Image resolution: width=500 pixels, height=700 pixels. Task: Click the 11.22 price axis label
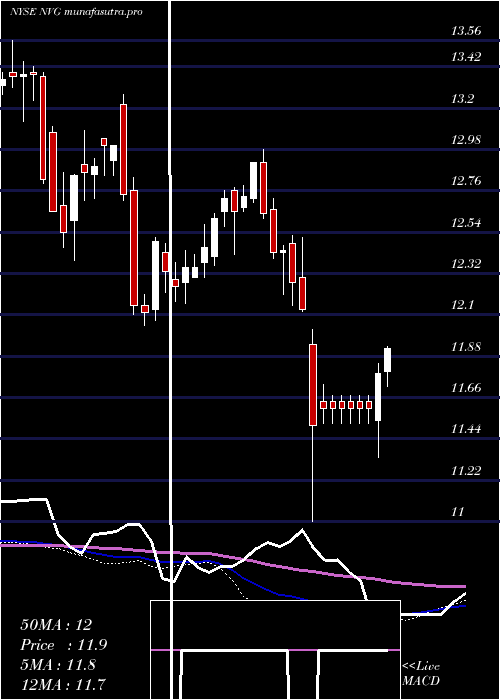pos(466,470)
